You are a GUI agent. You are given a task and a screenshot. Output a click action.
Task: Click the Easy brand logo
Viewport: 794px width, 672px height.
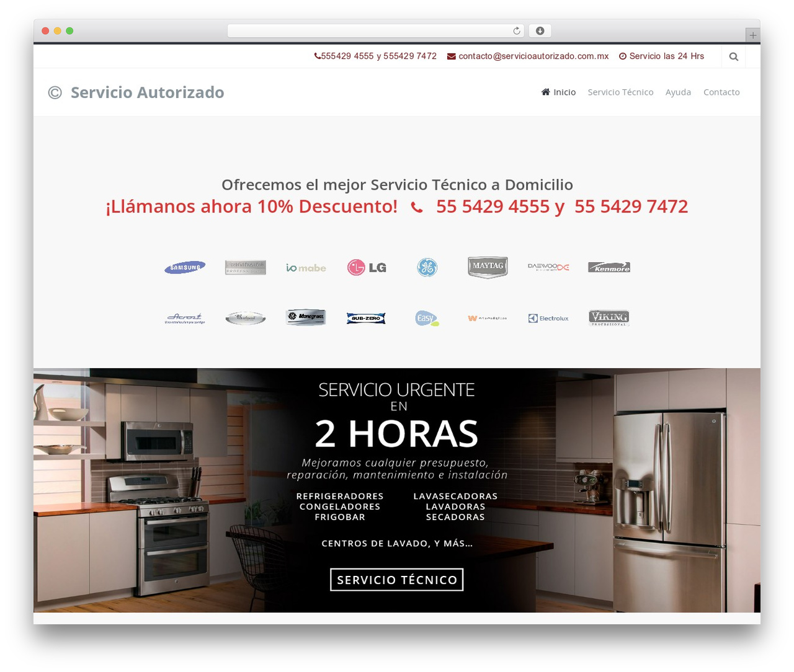pos(427,318)
